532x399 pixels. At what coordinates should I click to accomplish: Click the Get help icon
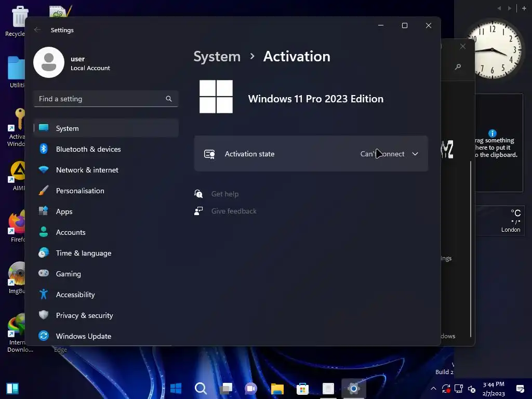(198, 194)
